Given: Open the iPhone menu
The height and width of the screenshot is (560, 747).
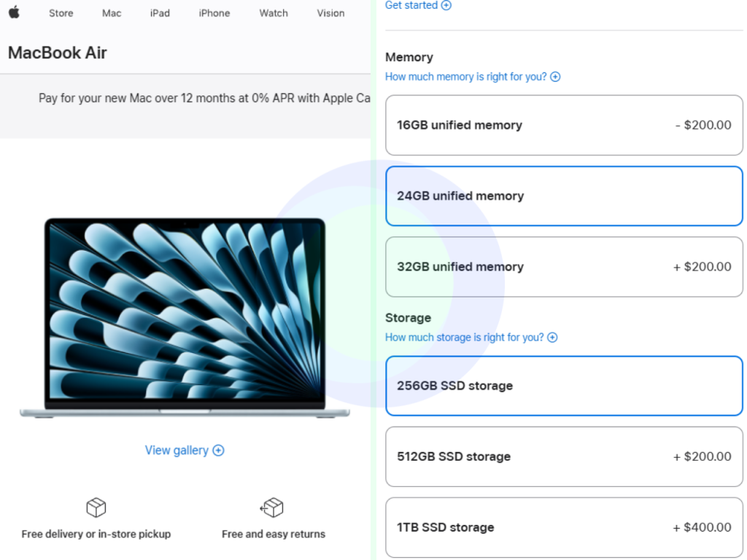Looking at the screenshot, I should (214, 13).
